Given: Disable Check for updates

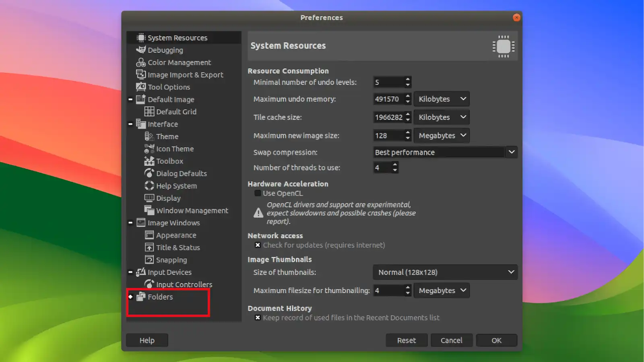Looking at the screenshot, I should (x=258, y=245).
